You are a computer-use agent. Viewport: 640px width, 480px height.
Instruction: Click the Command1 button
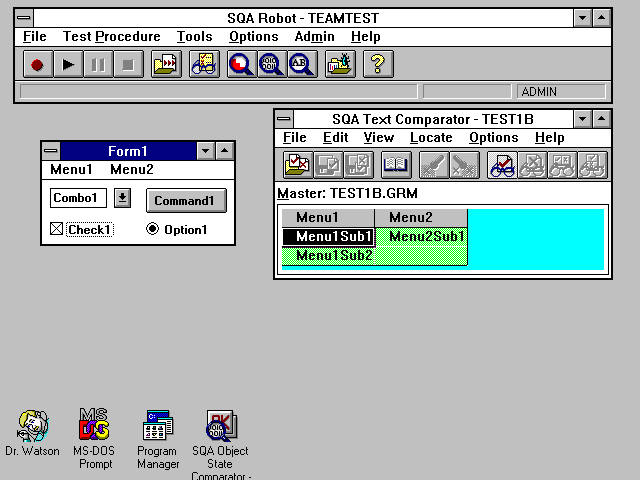pyautogui.click(x=185, y=200)
